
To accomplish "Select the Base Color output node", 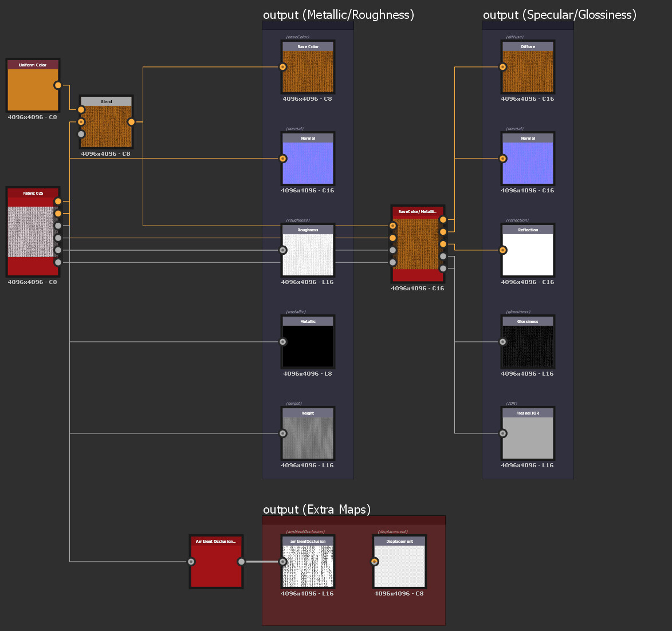I will (x=308, y=67).
